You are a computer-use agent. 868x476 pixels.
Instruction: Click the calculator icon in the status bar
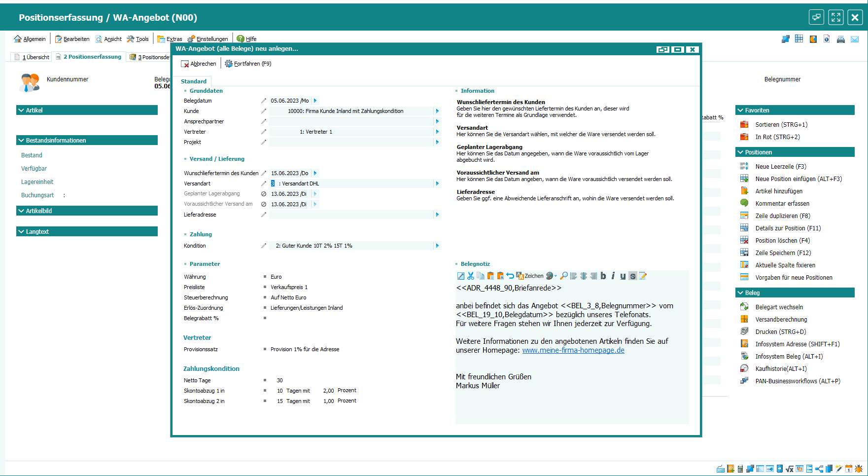pyautogui.click(x=740, y=469)
